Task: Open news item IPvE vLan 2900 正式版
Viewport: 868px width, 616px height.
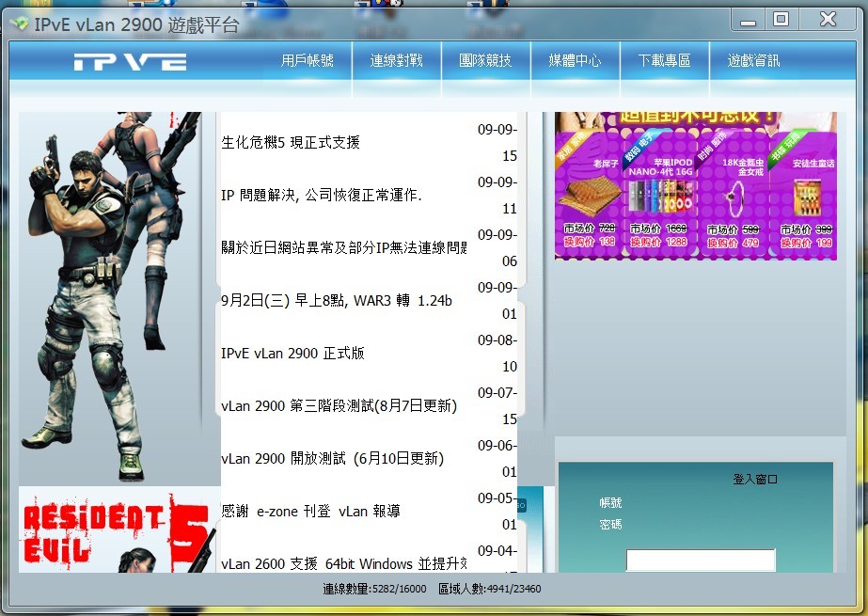Action: click(292, 353)
